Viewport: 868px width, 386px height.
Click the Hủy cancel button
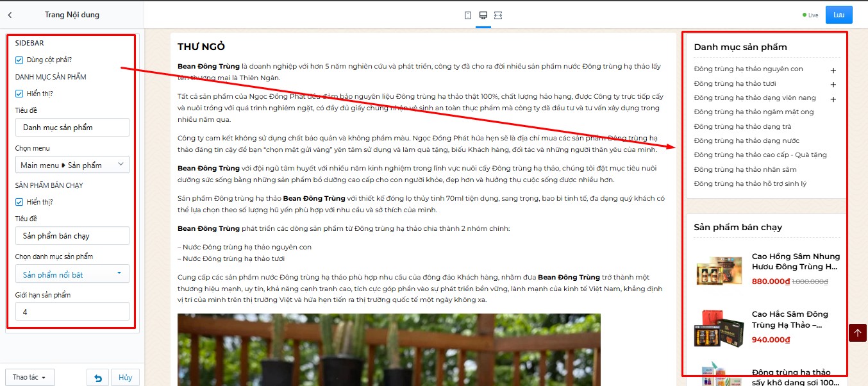point(125,378)
